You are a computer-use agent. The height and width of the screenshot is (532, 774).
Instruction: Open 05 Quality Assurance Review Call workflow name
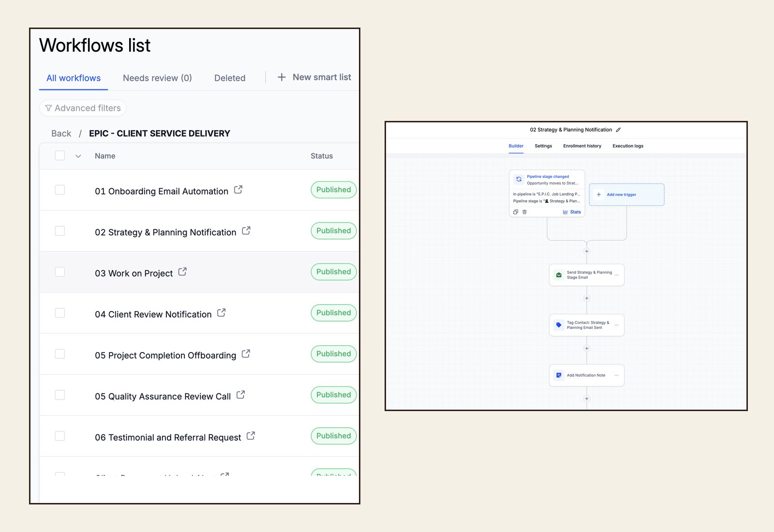tap(163, 397)
